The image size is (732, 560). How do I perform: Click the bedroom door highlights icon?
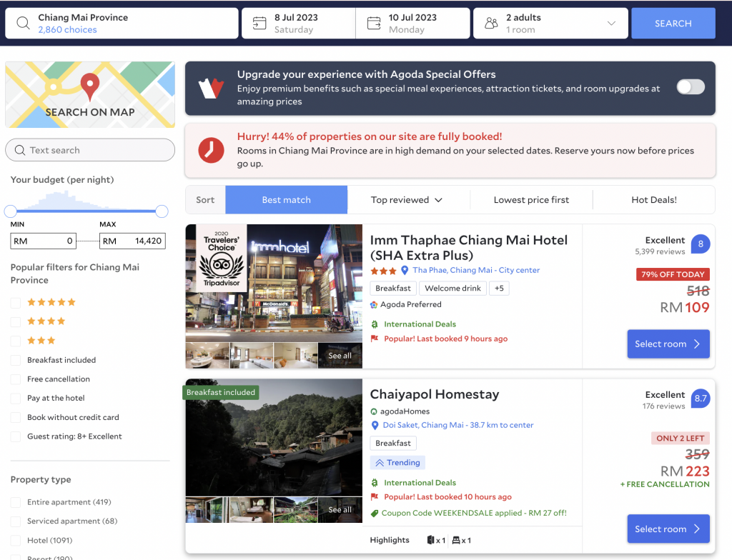(x=430, y=540)
